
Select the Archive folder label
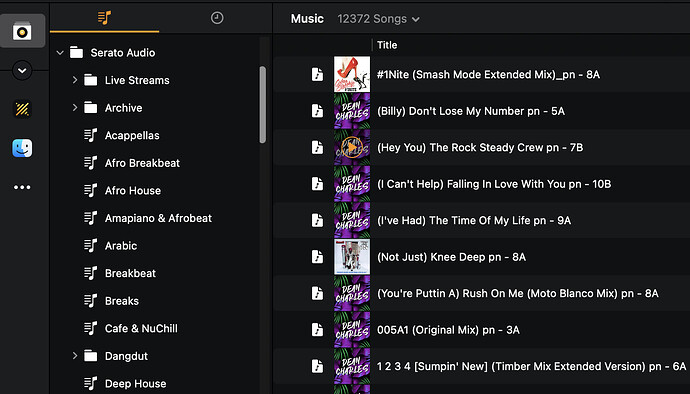[x=123, y=108]
